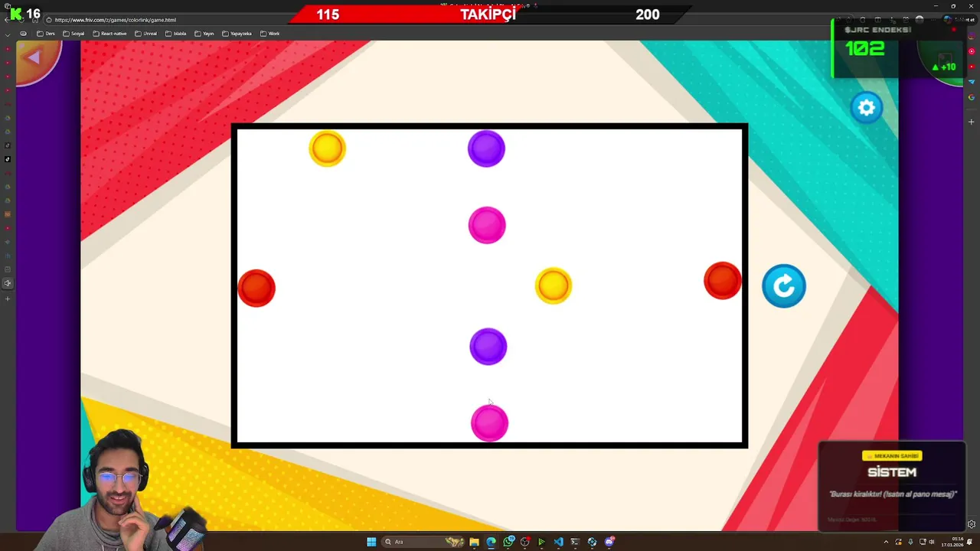
Task: Open the YouTube icon in the browser sidebar
Action: 972,67
